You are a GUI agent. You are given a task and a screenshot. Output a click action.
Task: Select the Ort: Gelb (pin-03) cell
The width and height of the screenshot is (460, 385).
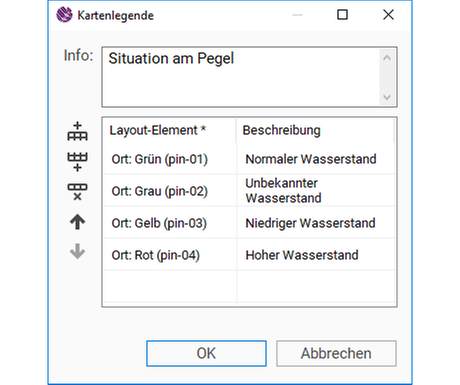point(170,223)
